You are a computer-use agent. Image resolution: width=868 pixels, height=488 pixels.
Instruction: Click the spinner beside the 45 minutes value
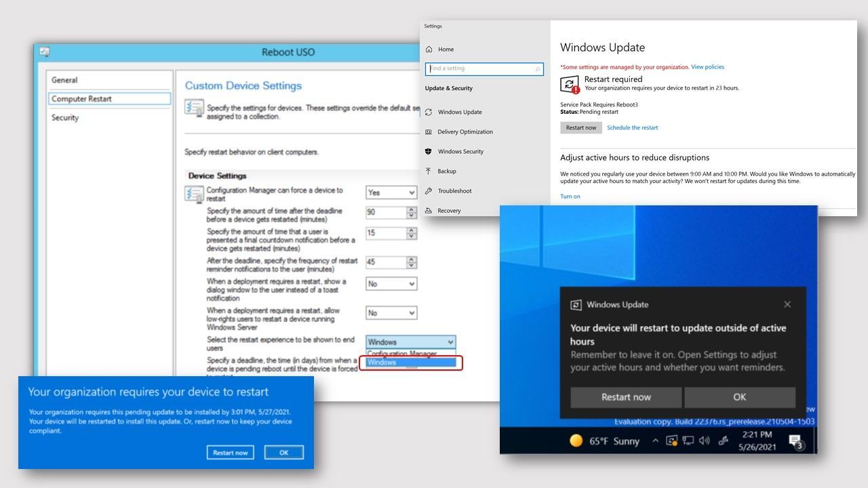[412, 262]
